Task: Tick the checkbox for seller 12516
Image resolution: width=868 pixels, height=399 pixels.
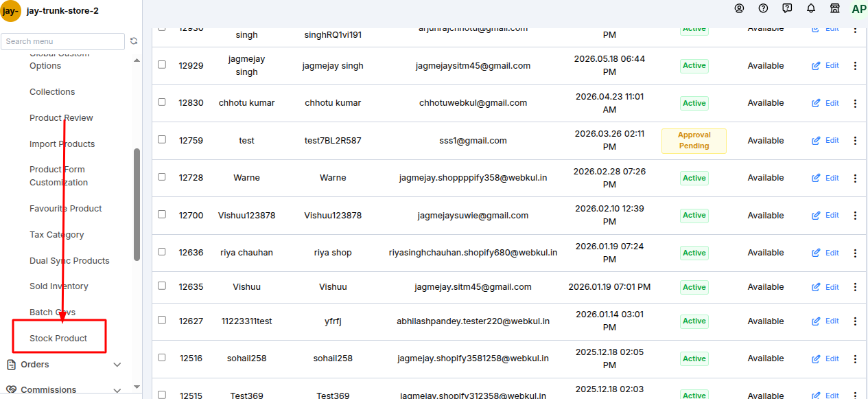Action: [162, 357]
